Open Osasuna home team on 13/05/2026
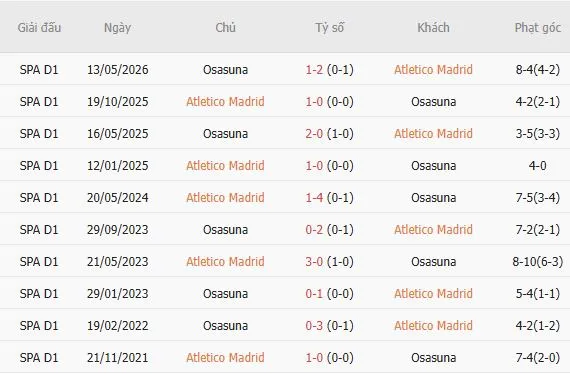Image resolution: width=570 pixels, height=374 pixels. pos(225,69)
